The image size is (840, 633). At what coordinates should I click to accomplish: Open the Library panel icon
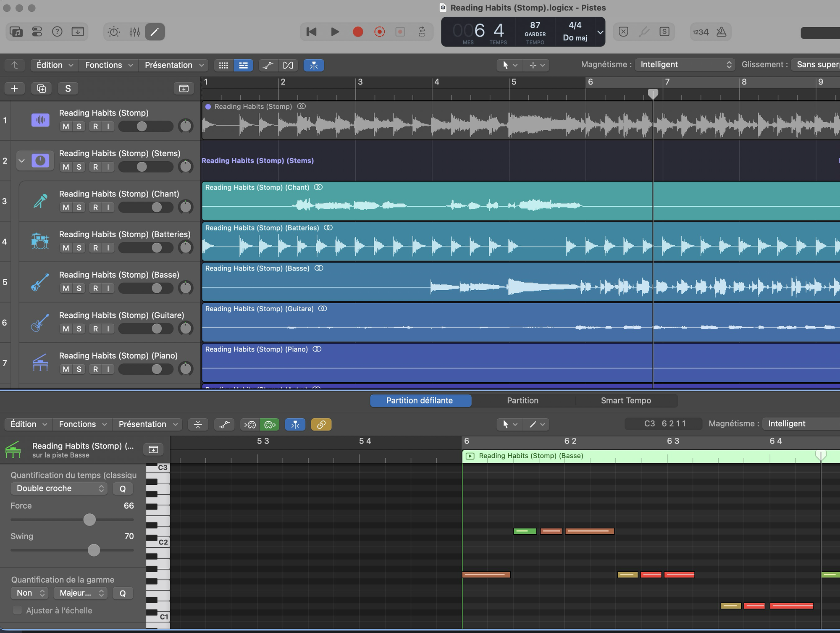16,32
